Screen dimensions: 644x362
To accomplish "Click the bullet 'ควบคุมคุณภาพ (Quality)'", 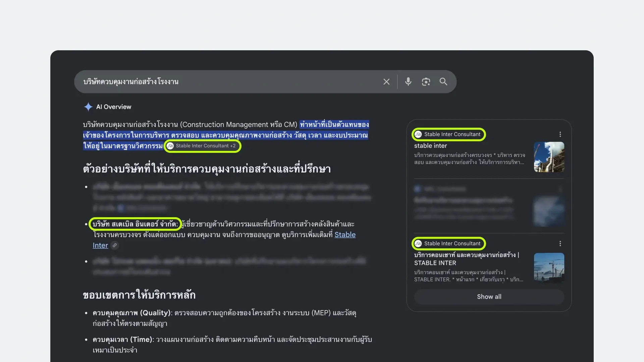I will pyautogui.click(x=132, y=313).
